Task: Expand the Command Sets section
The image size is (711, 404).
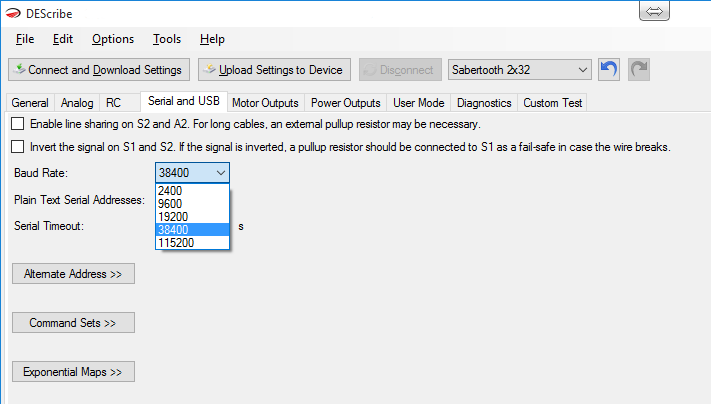Action: click(x=73, y=323)
